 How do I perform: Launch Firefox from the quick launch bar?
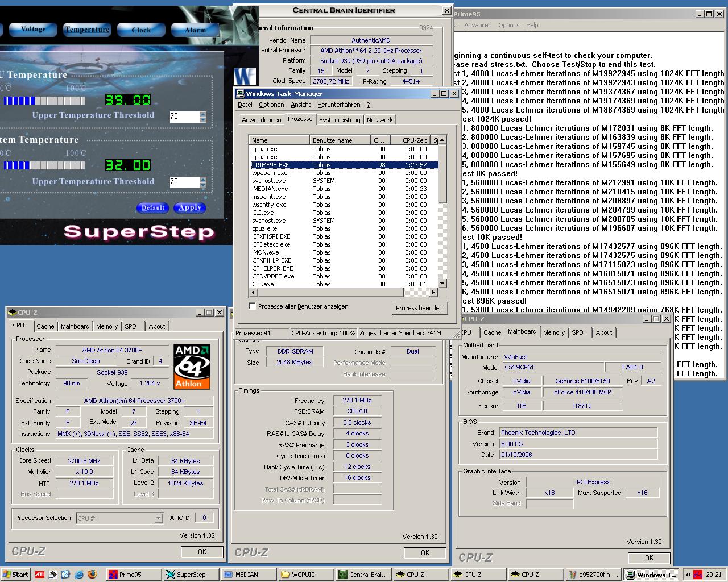pyautogui.click(x=92, y=575)
